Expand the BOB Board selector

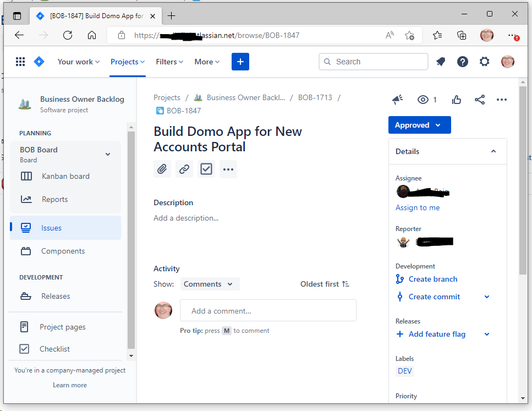[108, 154]
